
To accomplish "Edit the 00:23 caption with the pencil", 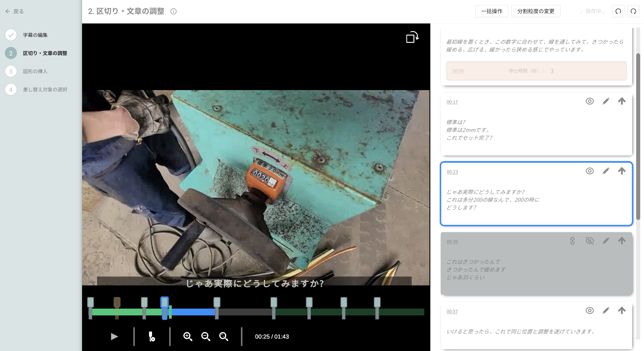I will [606, 171].
